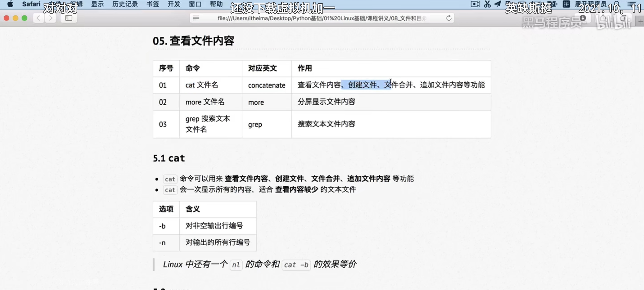Open the Downloads button in toolbar
The image size is (644, 290).
[x=583, y=18]
